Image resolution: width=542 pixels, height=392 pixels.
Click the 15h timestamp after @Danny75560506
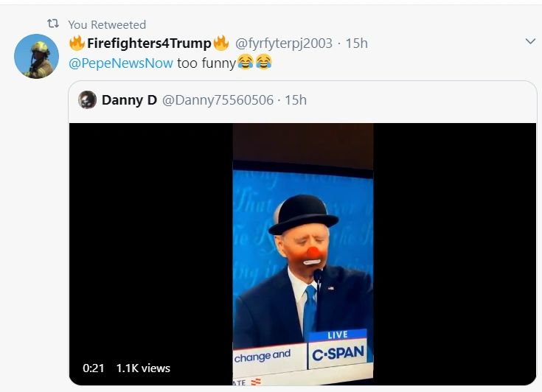tap(295, 100)
